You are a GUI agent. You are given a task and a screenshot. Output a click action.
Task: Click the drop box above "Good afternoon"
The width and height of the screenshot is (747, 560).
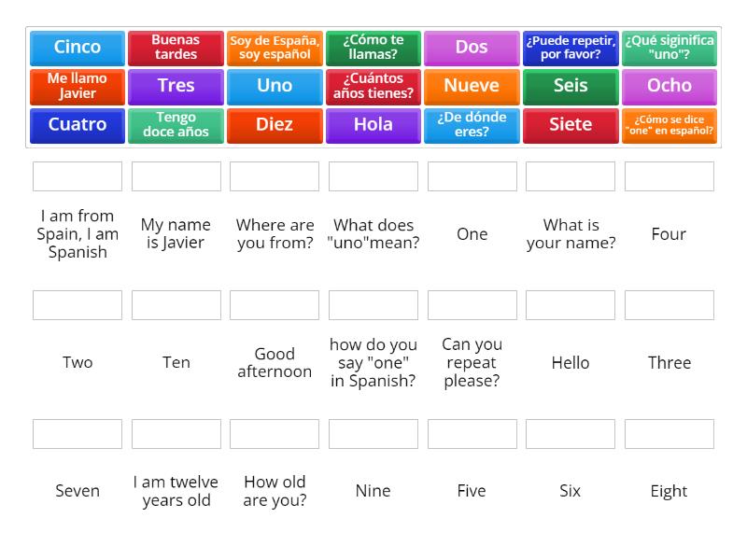coord(275,305)
